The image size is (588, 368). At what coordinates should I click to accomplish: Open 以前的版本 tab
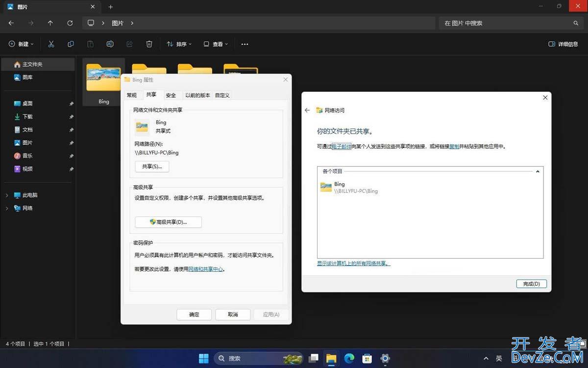click(197, 95)
